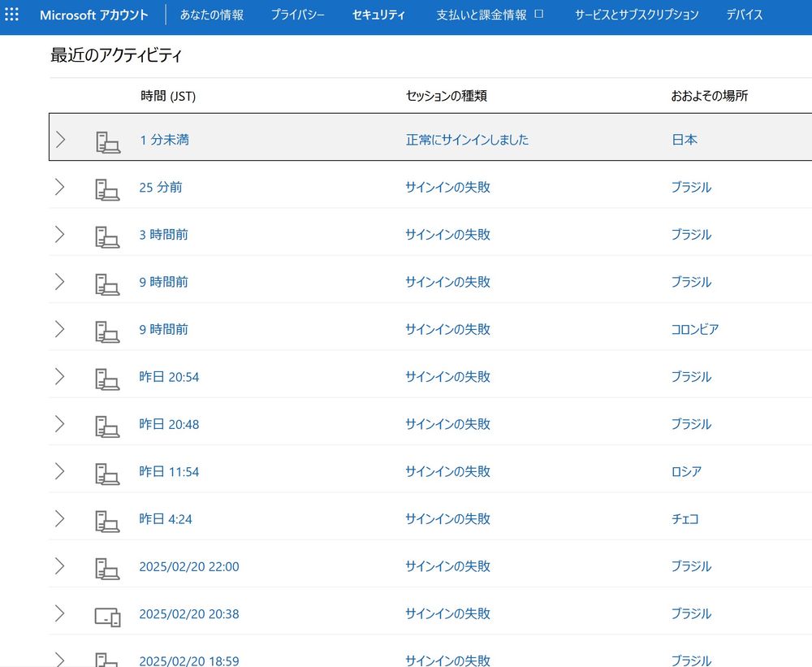Click the external link icon beside 支払いと課金情報
The width and height of the screenshot is (812, 667).
click(x=538, y=14)
